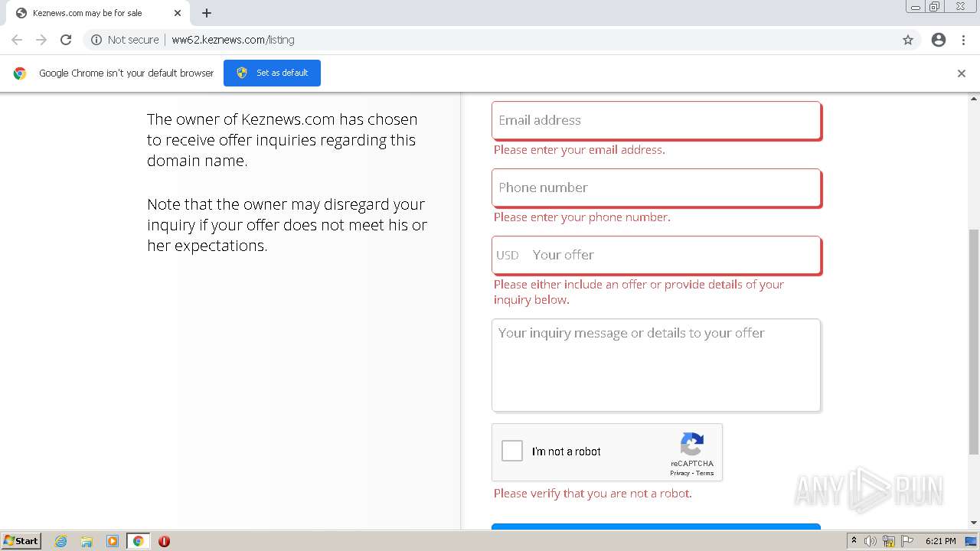Click the 'Note that the owner may disregard' paragraph
This screenshot has width=980, height=551.
(287, 225)
